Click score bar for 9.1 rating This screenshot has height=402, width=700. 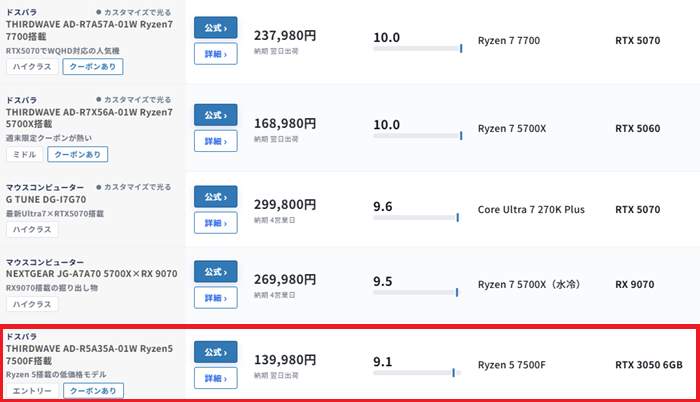pyautogui.click(x=417, y=373)
